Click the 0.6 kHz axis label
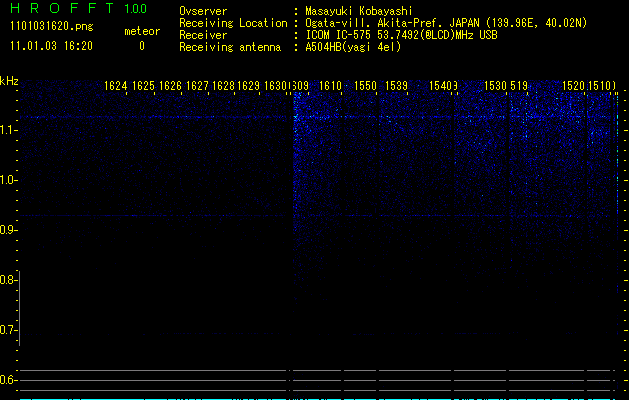 pyautogui.click(x=8, y=380)
